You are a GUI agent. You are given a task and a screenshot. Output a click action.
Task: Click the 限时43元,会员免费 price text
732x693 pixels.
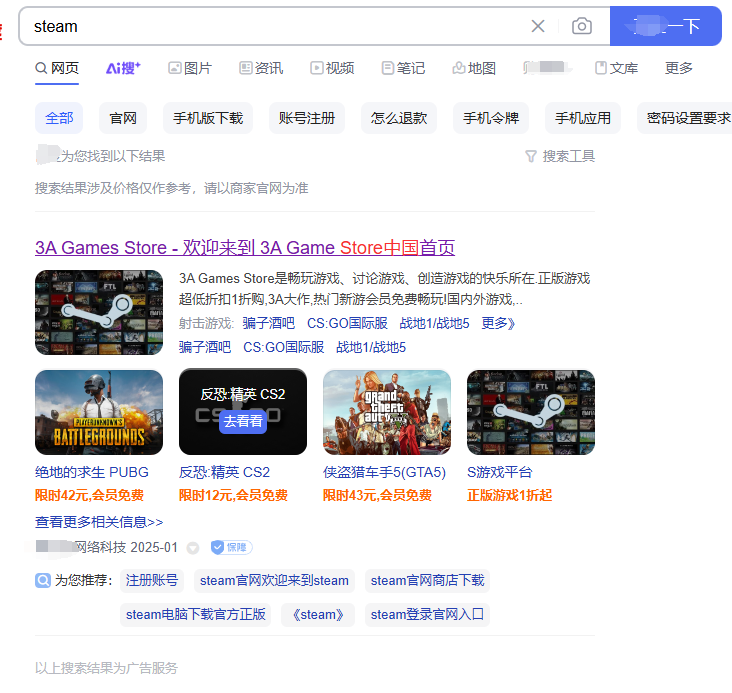pos(377,495)
